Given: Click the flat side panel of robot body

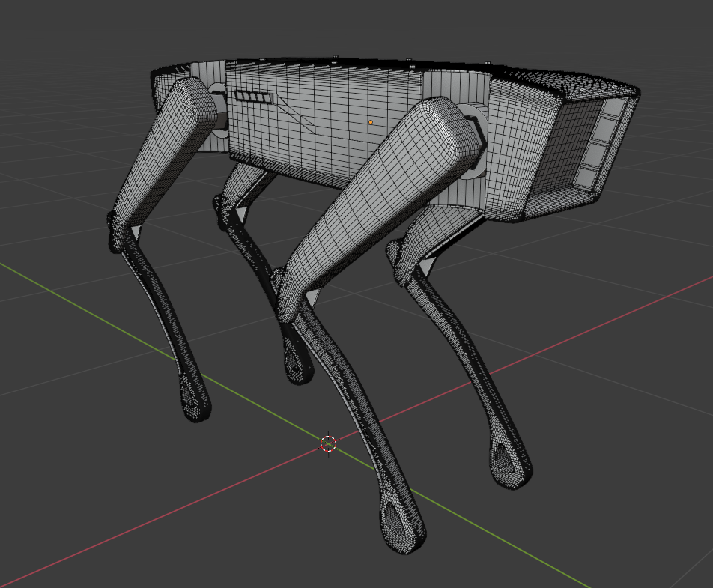Looking at the screenshot, I should 330,142.
